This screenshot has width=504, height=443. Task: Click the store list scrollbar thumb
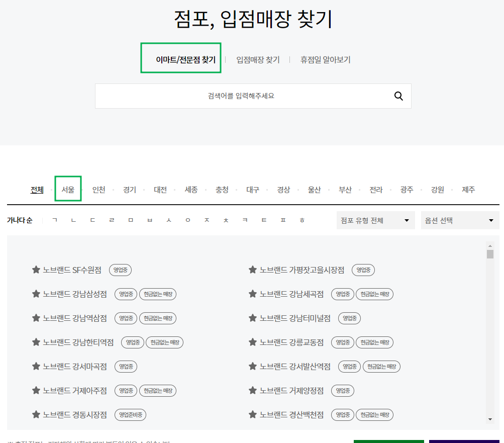point(490,254)
